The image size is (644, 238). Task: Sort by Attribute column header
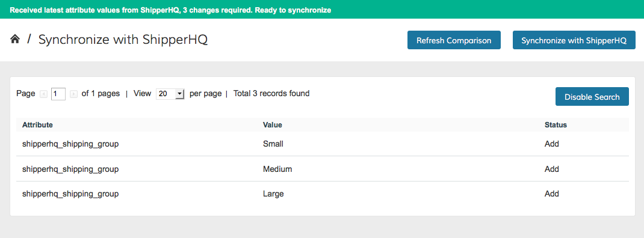tap(37, 125)
